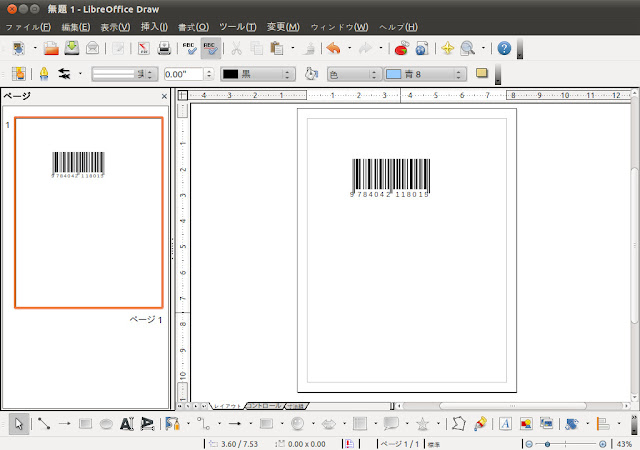The image size is (640, 450).
Task: Select the Text tool
Action: point(127,424)
